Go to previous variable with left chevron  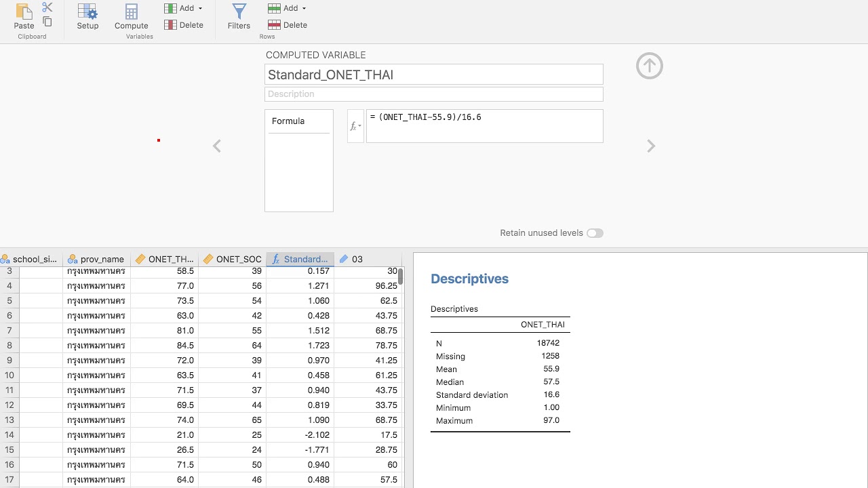[x=217, y=146]
